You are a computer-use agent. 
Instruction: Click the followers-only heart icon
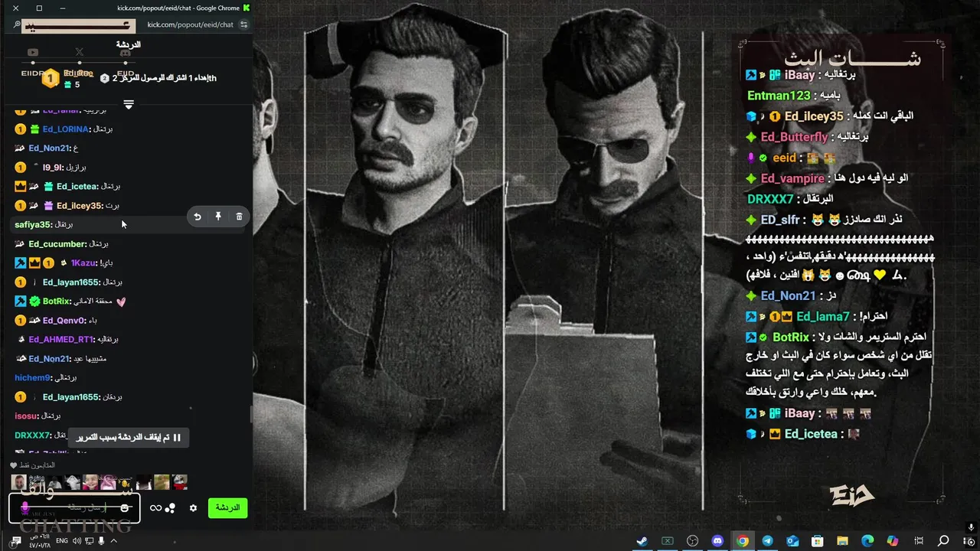[x=13, y=465]
